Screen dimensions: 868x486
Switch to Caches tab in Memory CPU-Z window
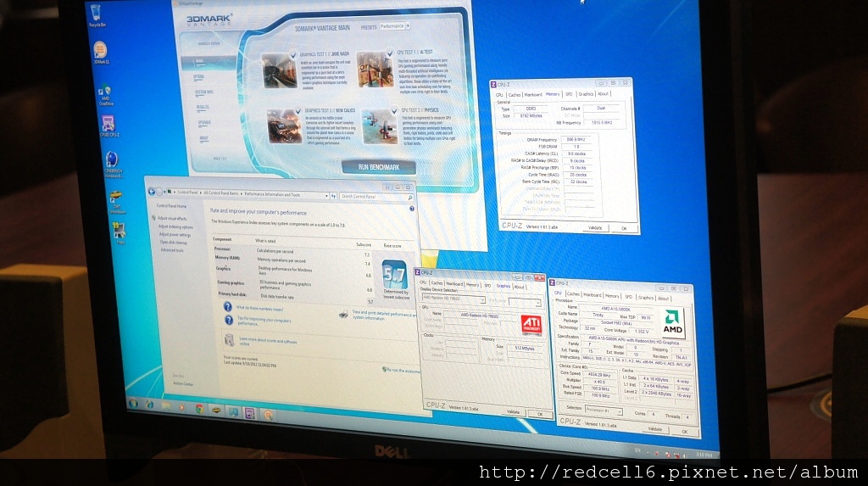[515, 95]
